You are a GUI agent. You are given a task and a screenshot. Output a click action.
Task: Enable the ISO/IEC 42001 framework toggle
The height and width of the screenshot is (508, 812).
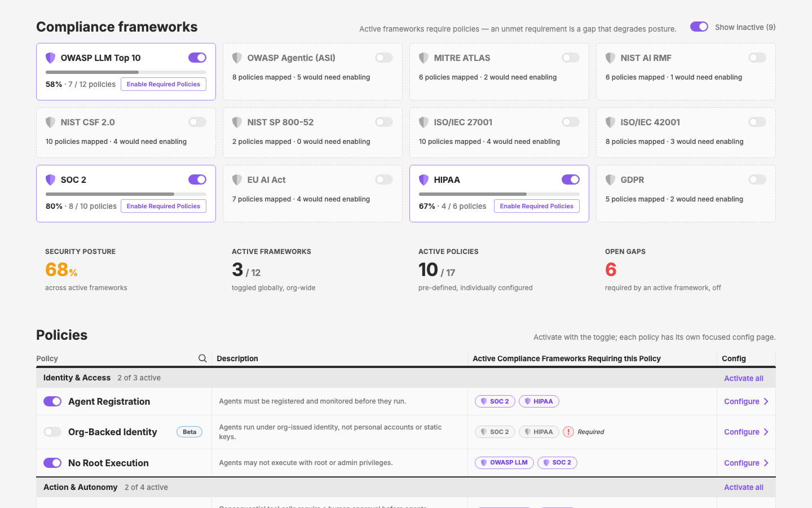[757, 122]
